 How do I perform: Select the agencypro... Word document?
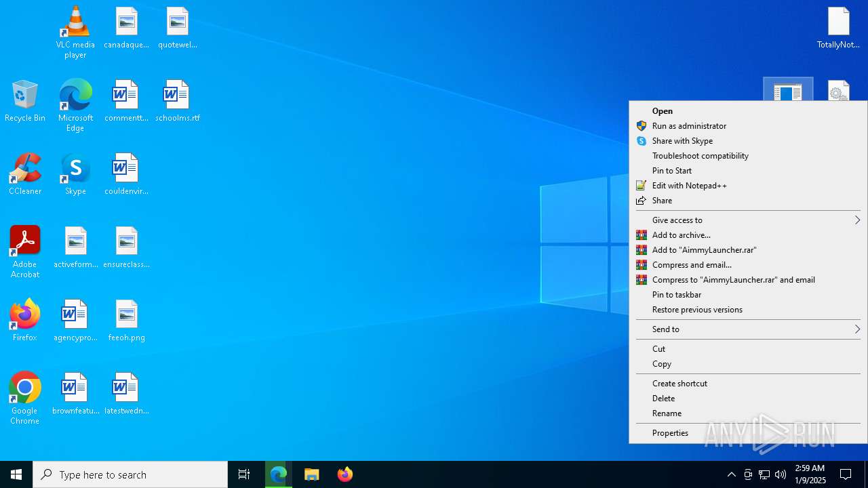coord(75,321)
